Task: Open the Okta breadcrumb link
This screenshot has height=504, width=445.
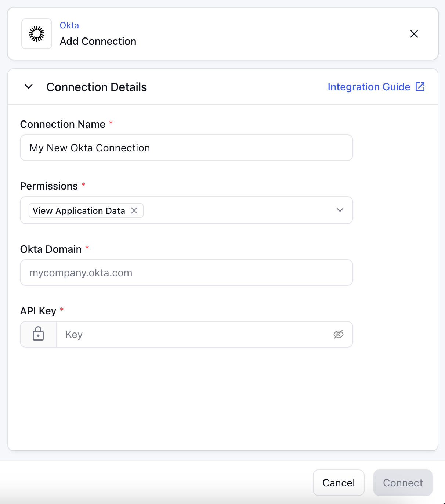Action: (x=69, y=25)
